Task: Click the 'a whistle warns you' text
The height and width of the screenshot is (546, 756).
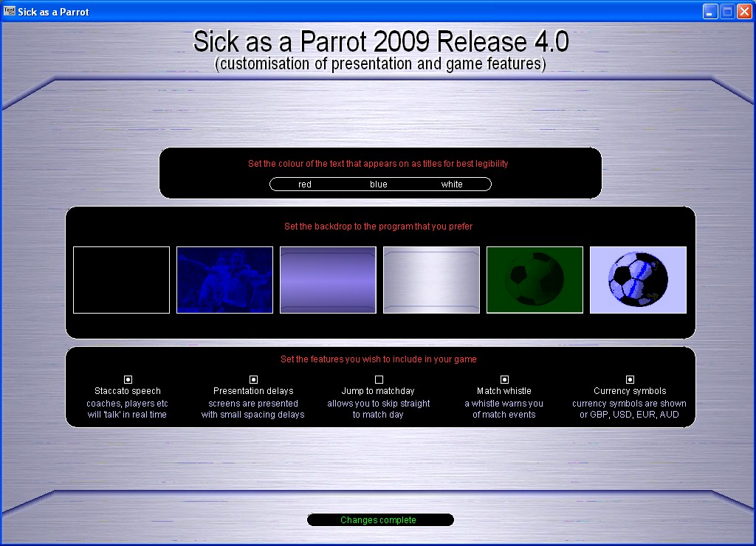Action: click(x=504, y=404)
